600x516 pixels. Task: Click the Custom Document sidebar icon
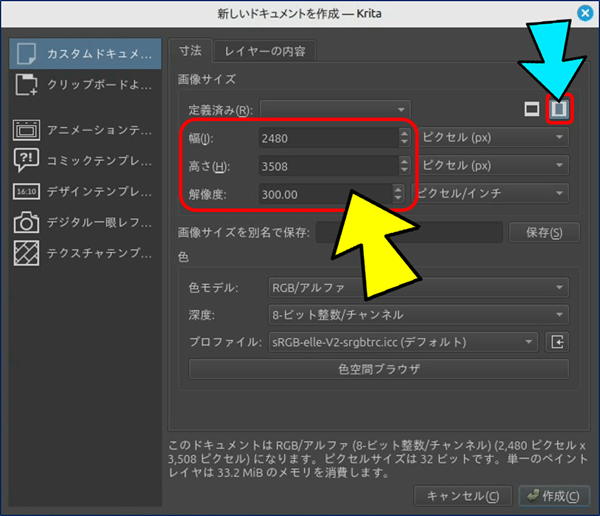pyautogui.click(x=27, y=52)
